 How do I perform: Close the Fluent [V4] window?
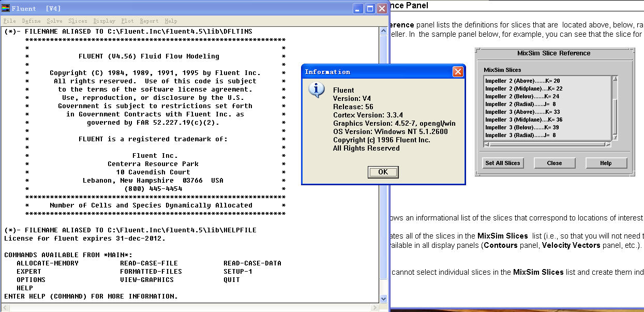(x=382, y=8)
